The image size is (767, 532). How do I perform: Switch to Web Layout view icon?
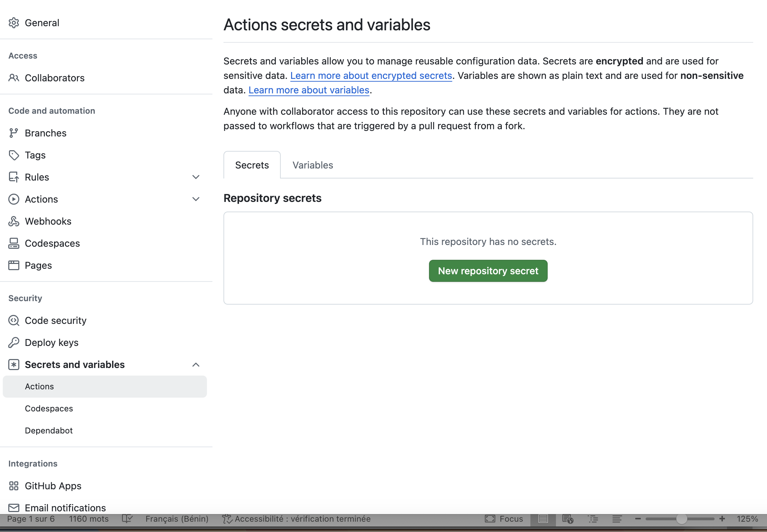[x=568, y=519]
